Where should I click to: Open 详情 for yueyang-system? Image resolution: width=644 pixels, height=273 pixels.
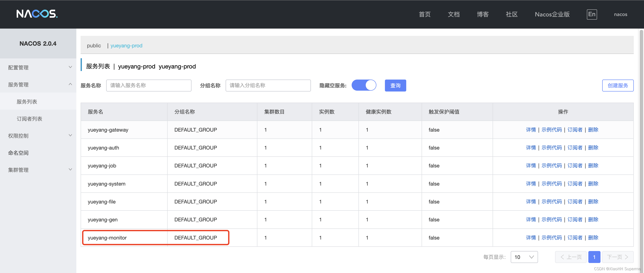point(531,183)
